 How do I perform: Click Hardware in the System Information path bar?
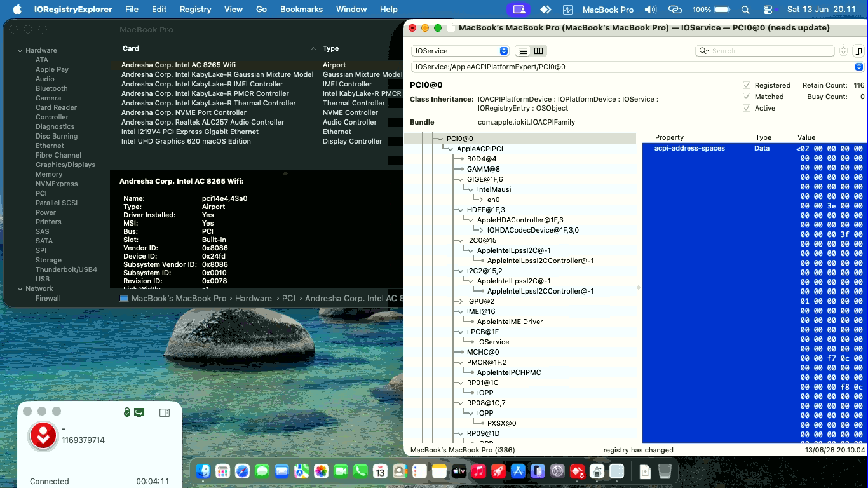[x=254, y=298]
